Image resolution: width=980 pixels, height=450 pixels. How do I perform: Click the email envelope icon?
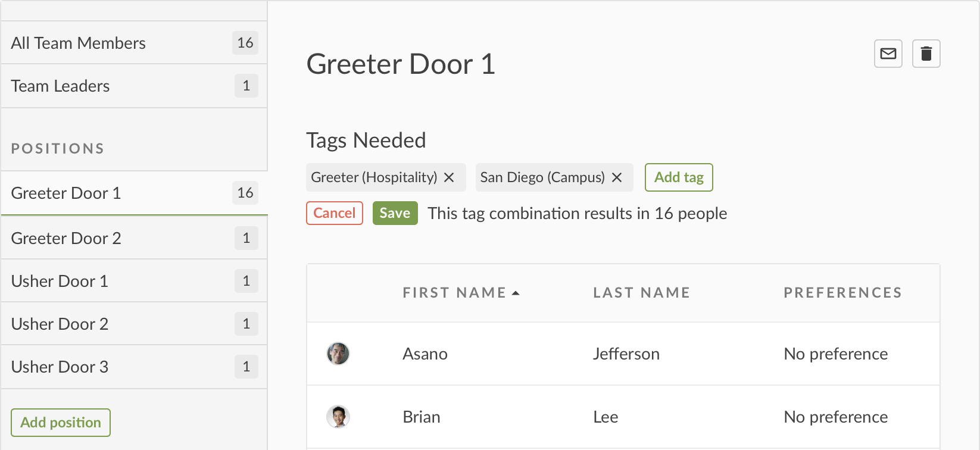(x=888, y=54)
